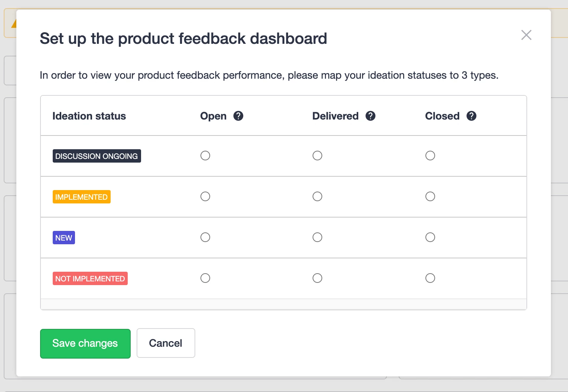
Task: Select Closed for IMPLEMENTED status
Action: click(430, 196)
